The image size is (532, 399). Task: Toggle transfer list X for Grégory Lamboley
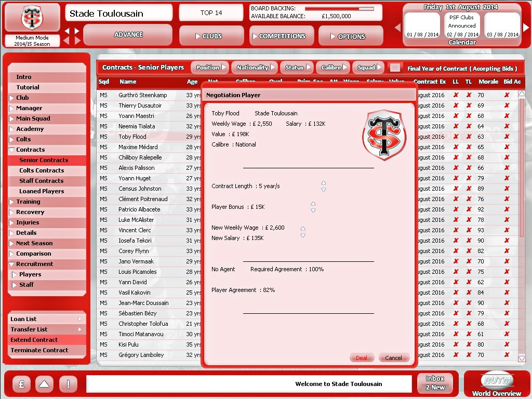469,355
